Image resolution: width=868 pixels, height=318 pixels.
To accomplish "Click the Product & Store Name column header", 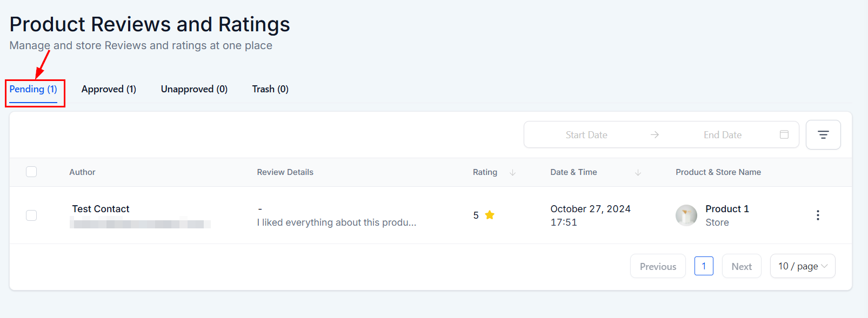I will (x=718, y=172).
